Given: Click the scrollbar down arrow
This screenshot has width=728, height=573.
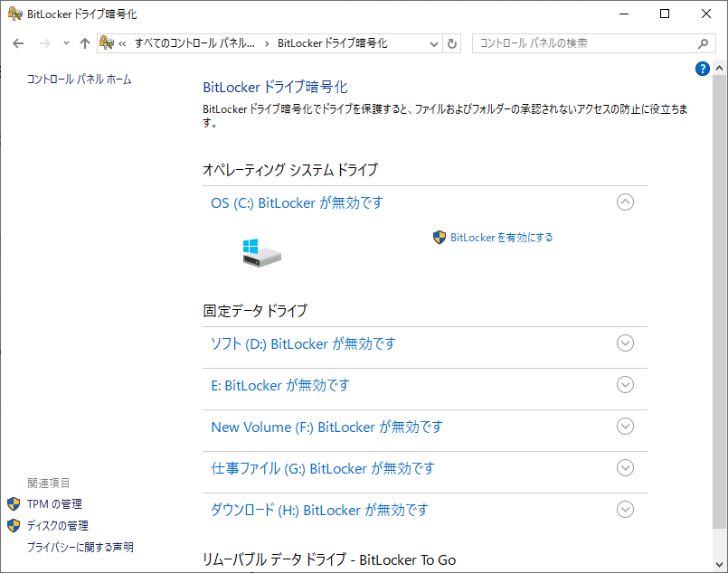Looking at the screenshot, I should pyautogui.click(x=719, y=565).
